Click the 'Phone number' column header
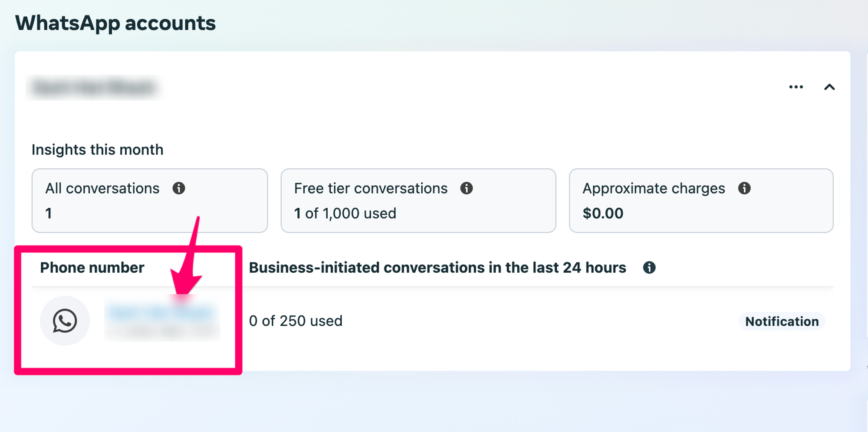The width and height of the screenshot is (868, 432). point(92,268)
